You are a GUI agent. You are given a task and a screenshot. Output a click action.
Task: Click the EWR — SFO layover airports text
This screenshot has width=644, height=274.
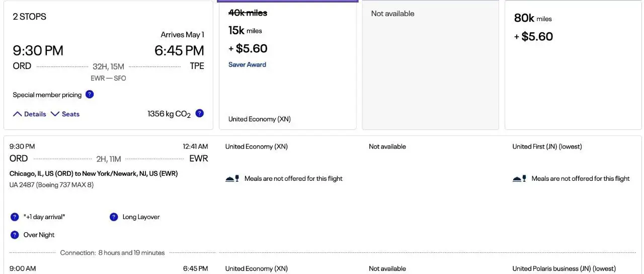(x=108, y=78)
